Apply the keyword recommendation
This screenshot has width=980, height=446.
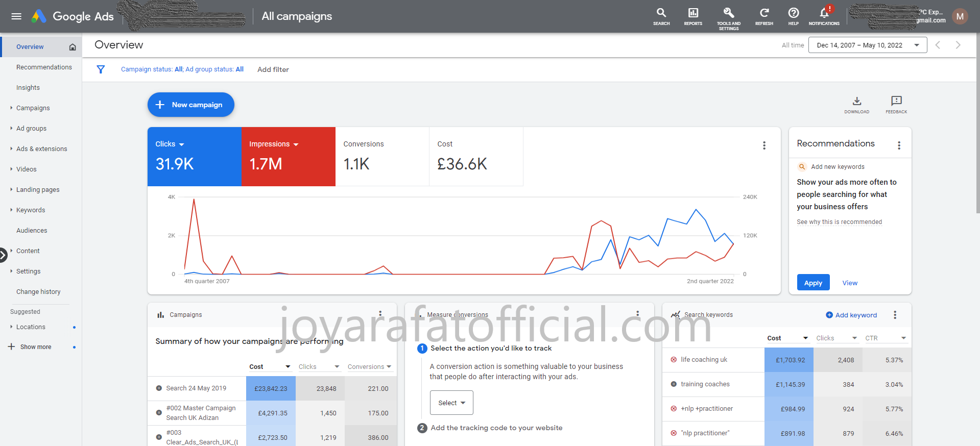point(813,283)
